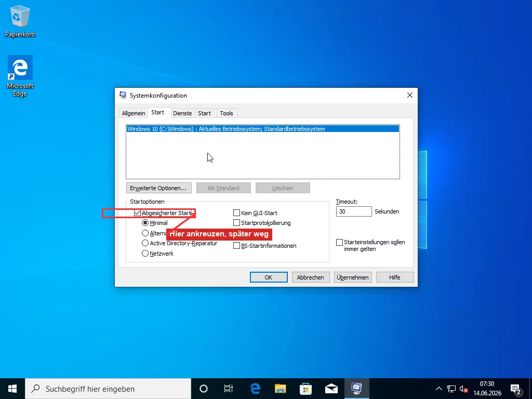Open the notification center icon
Screen dimensions: 532x399
(516, 389)
